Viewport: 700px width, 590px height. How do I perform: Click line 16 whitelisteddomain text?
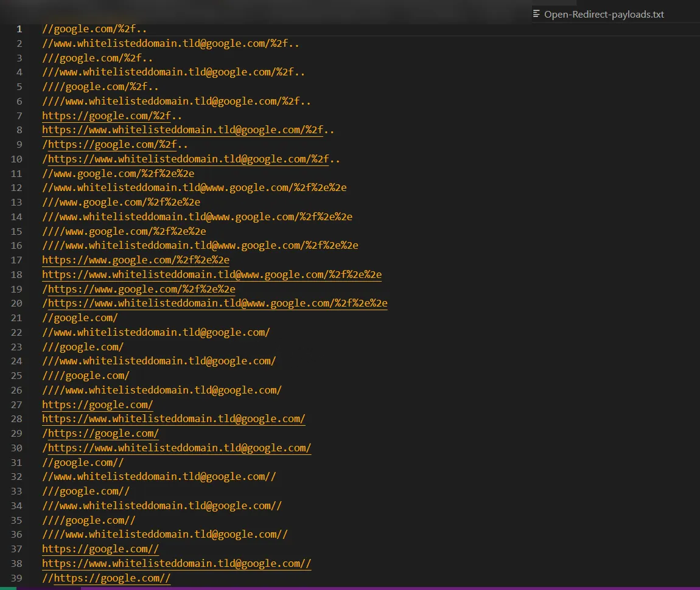[200, 246]
